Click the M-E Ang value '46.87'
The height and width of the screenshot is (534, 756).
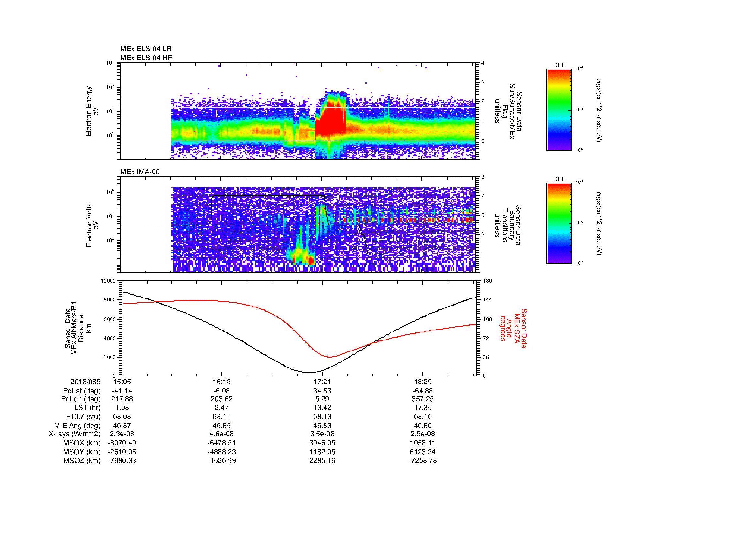122,425
